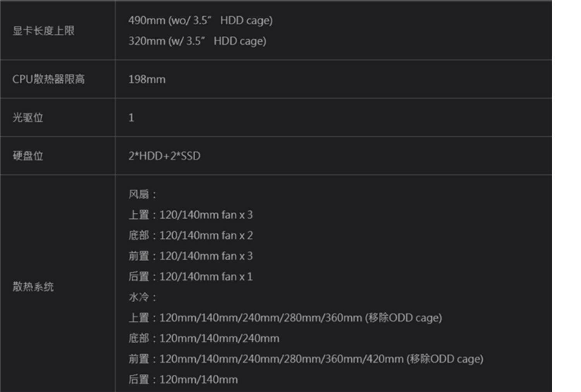Select the 光驱位 value of 1
Screen dimensions: 581x392
click(131, 118)
